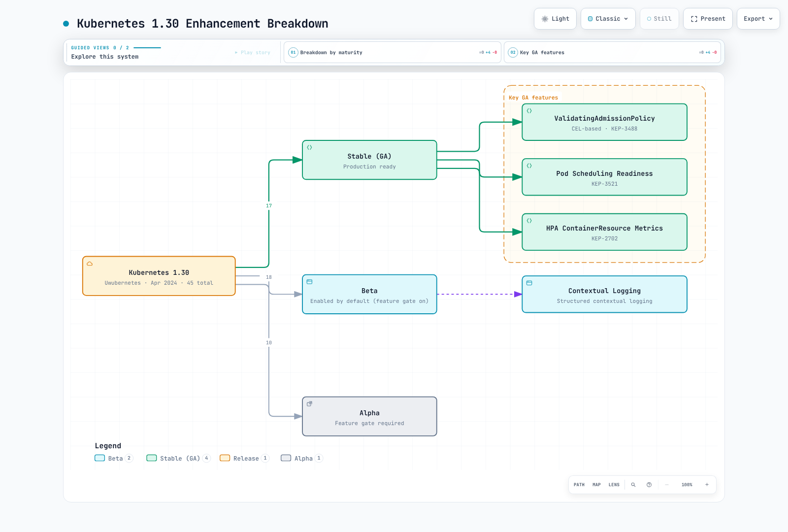
Task: Zoom in with the plus icon
Action: click(x=707, y=485)
